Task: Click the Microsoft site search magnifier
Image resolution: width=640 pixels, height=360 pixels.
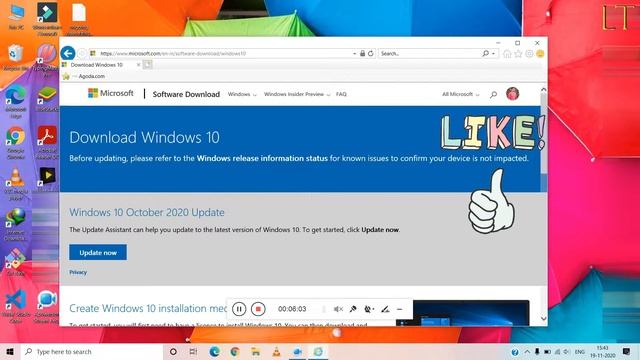Action: (x=493, y=94)
